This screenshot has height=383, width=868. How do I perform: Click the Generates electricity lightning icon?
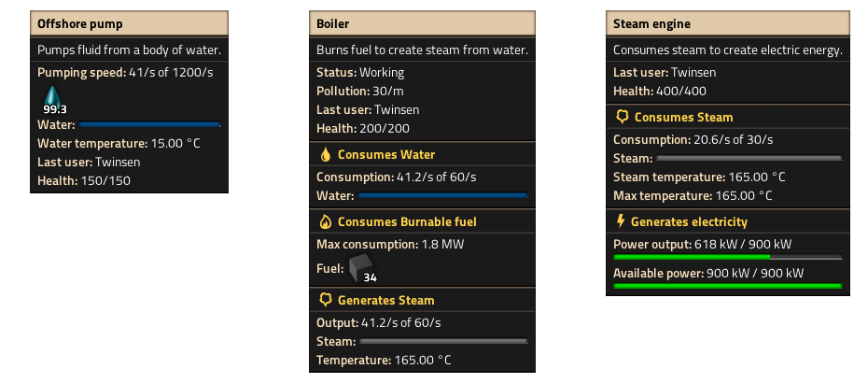(x=621, y=221)
